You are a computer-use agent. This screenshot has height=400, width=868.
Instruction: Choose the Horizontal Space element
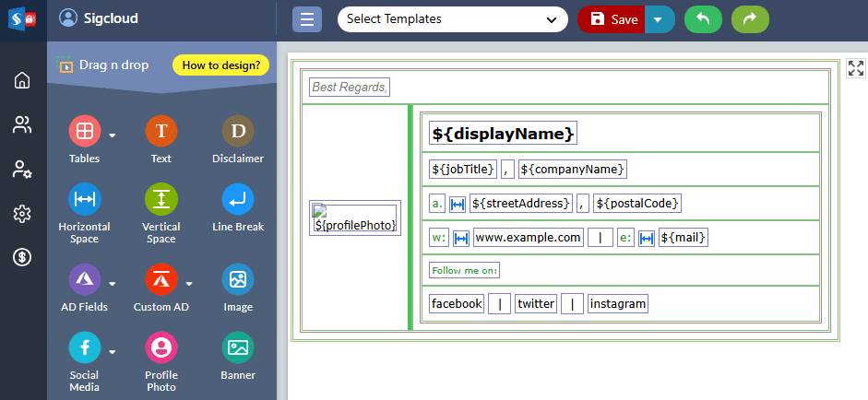point(84,199)
